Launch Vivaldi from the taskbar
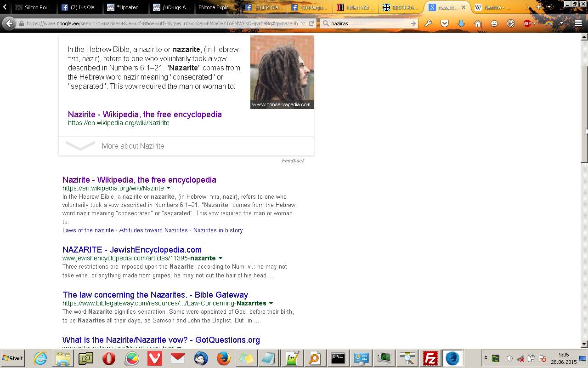588x368 pixels. pos(155,358)
